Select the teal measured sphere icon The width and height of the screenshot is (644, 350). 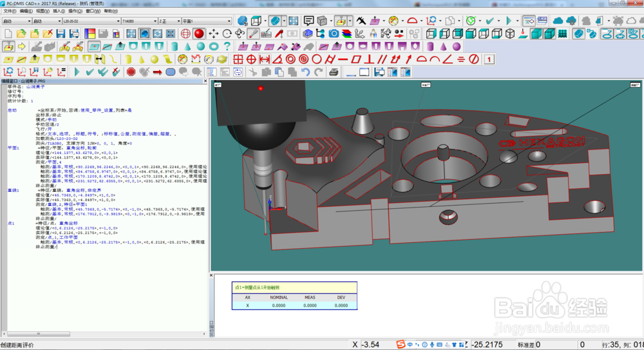click(x=200, y=46)
